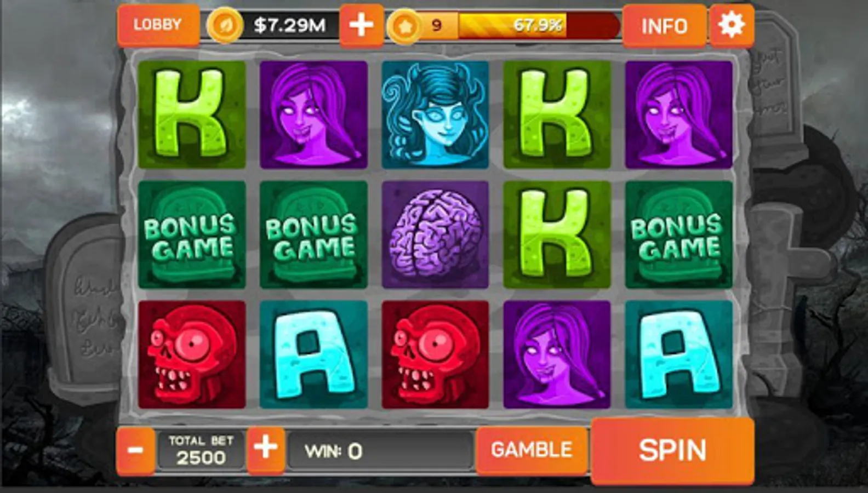Select the blue ghost girl symbol
The width and height of the screenshot is (868, 493).
435,114
